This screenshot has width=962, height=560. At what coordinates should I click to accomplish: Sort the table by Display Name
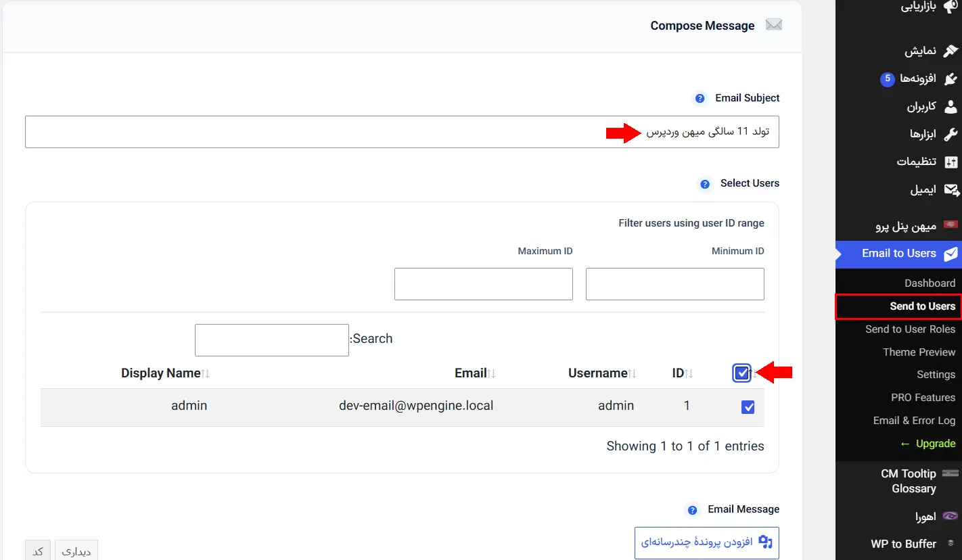coord(165,373)
